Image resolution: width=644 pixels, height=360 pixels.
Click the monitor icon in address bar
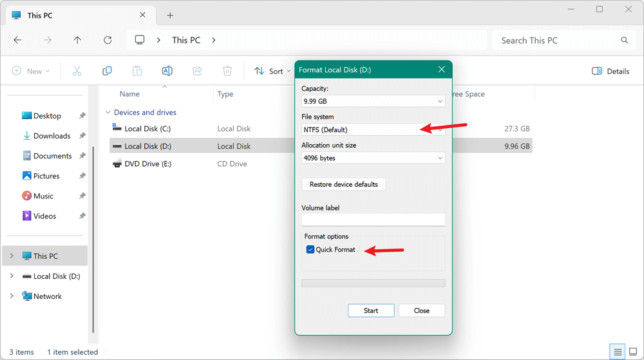(x=140, y=40)
